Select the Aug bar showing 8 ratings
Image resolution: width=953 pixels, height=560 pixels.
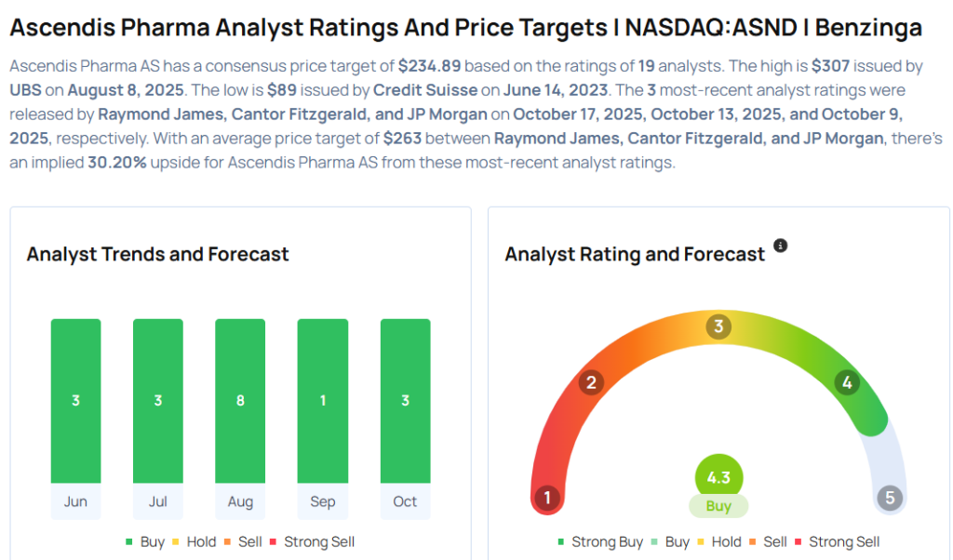tap(240, 401)
